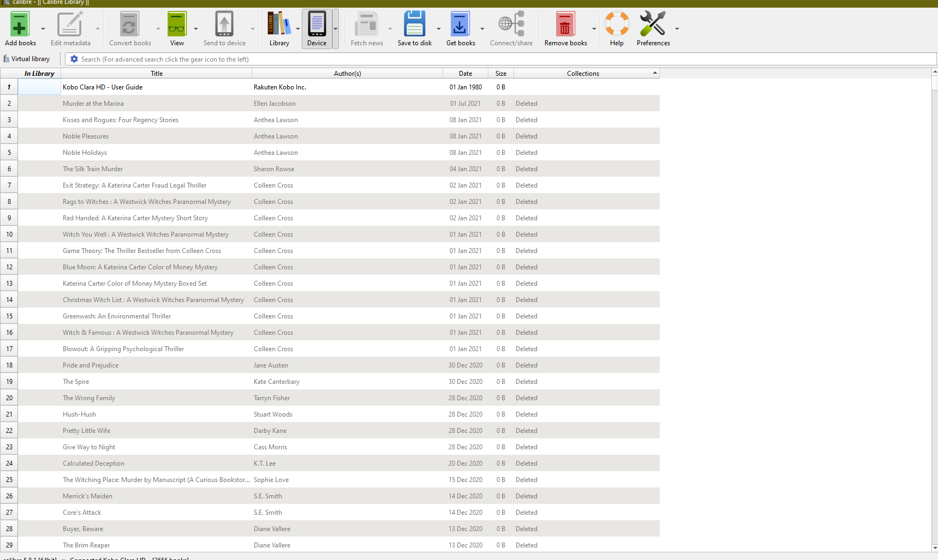Expand the Edit metadata dropdown arrow

tap(98, 29)
